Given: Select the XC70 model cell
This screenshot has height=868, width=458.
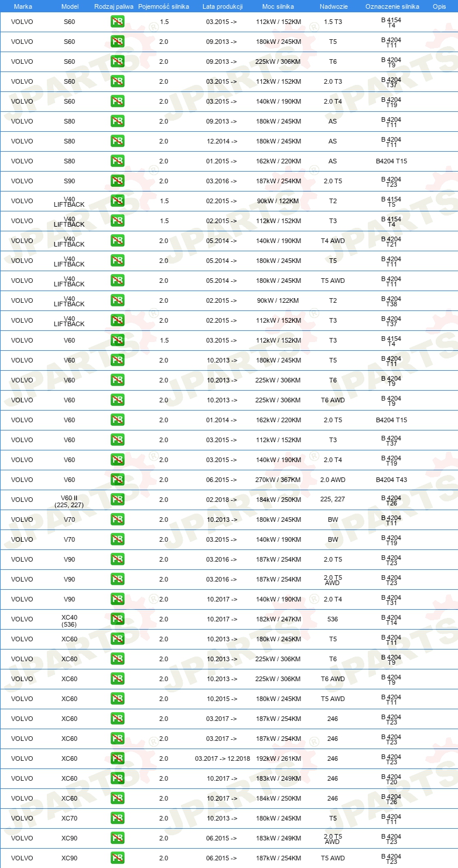Looking at the screenshot, I should coord(69,819).
